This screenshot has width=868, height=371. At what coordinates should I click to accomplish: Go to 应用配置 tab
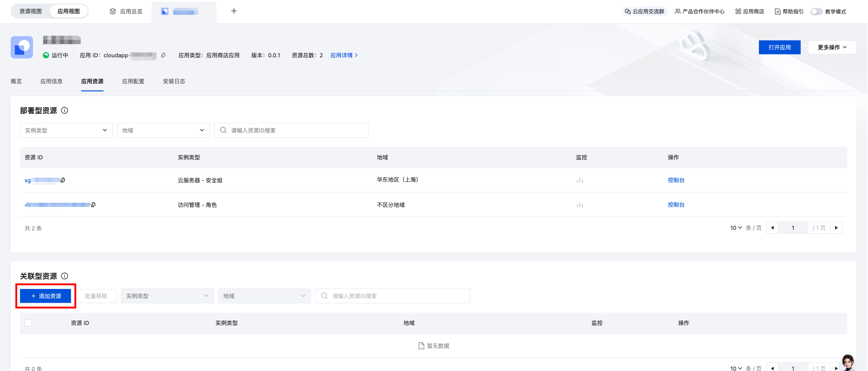coord(133,81)
